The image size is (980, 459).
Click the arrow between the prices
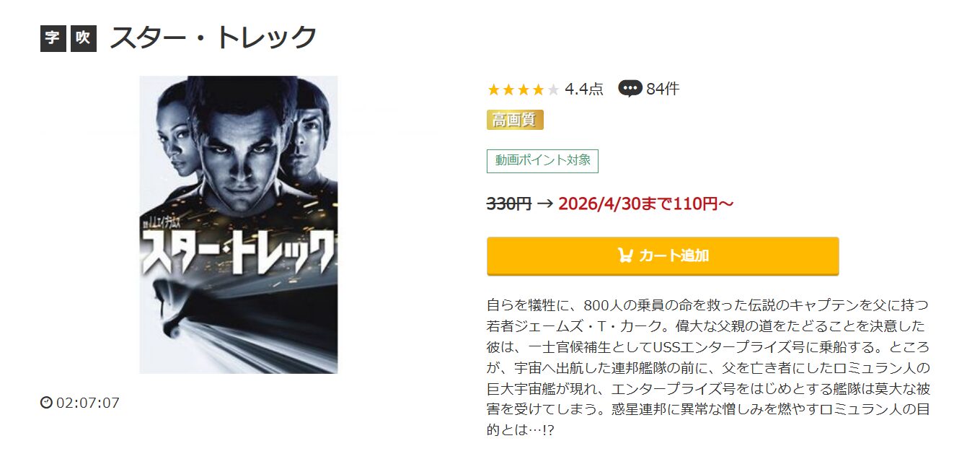(545, 204)
